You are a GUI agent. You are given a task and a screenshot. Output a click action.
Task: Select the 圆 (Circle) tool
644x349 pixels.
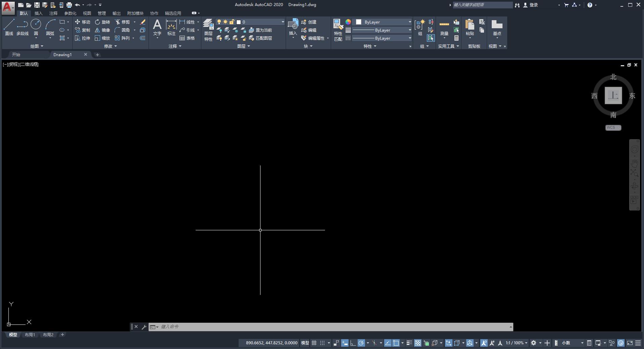(x=36, y=27)
